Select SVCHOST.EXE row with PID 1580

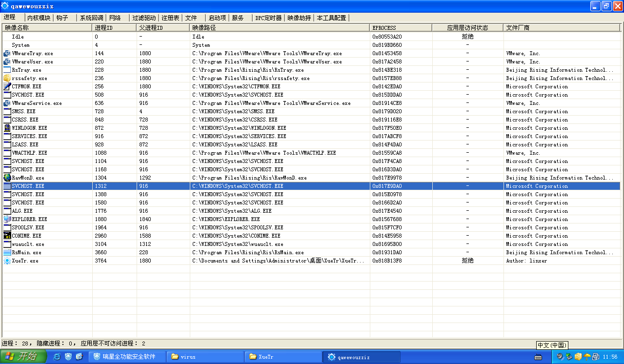click(x=311, y=202)
